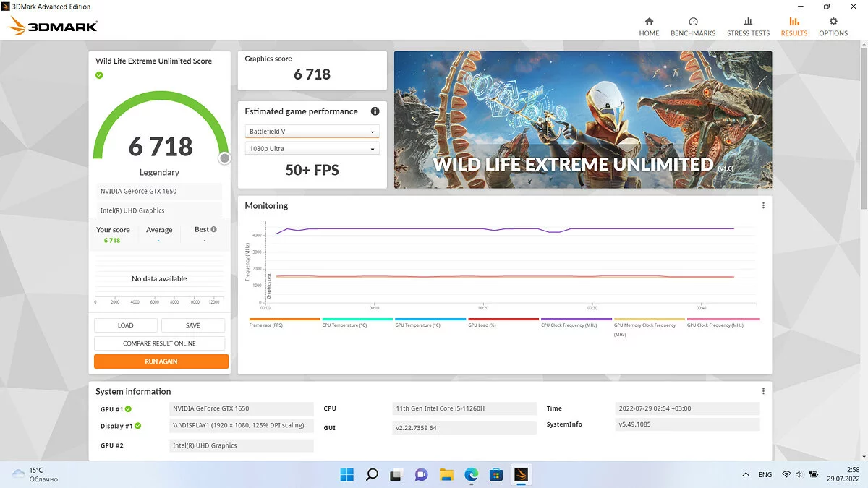Click the SAVE button
The width and height of the screenshot is (868, 488).
coord(193,325)
